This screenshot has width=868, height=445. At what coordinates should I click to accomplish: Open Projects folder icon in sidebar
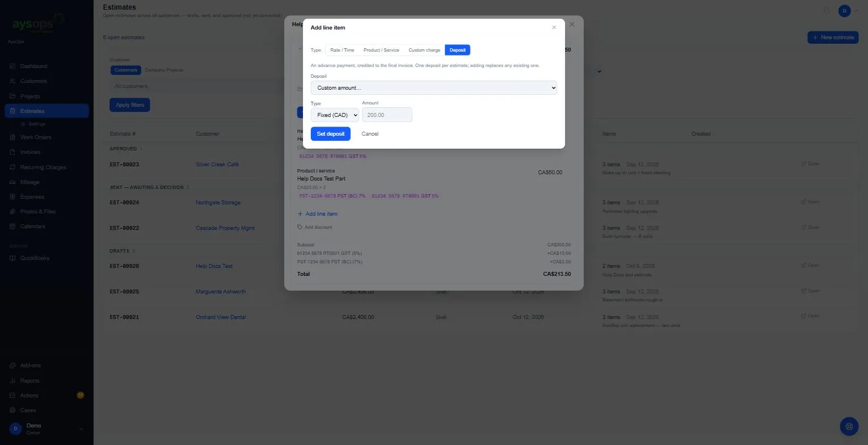point(12,96)
